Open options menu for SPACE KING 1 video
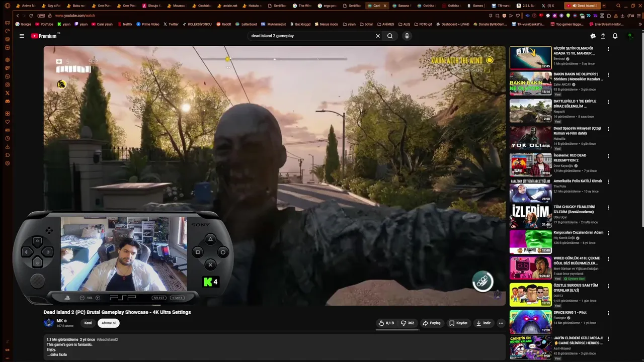Screen dimensions: 644x362 608,313
